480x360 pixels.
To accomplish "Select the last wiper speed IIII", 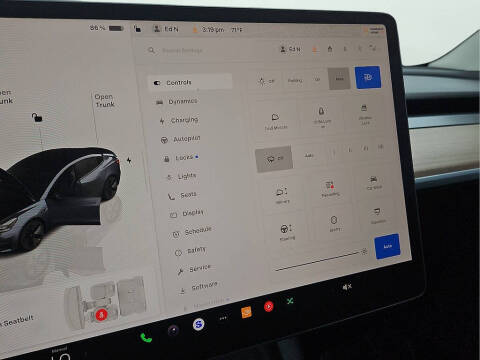I will tap(380, 146).
